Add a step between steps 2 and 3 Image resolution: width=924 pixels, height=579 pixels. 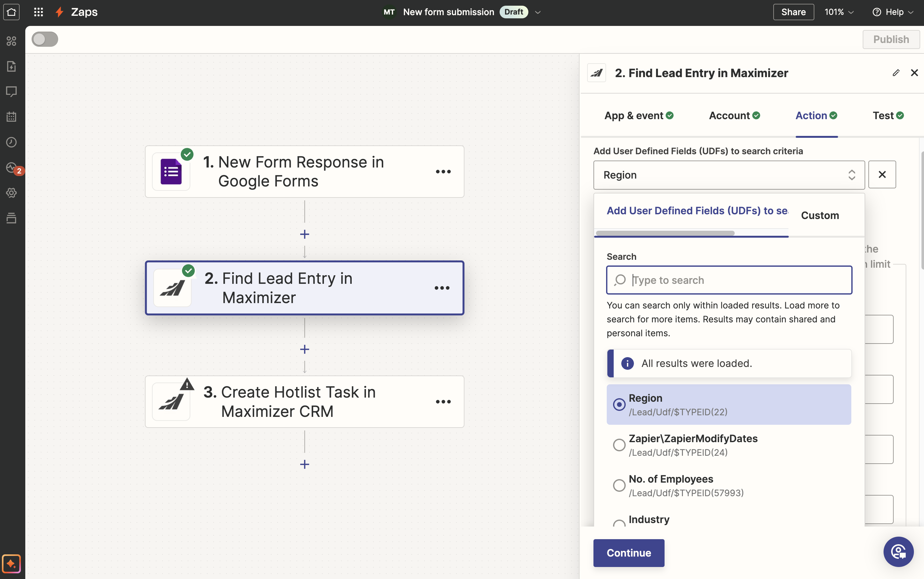coord(305,349)
